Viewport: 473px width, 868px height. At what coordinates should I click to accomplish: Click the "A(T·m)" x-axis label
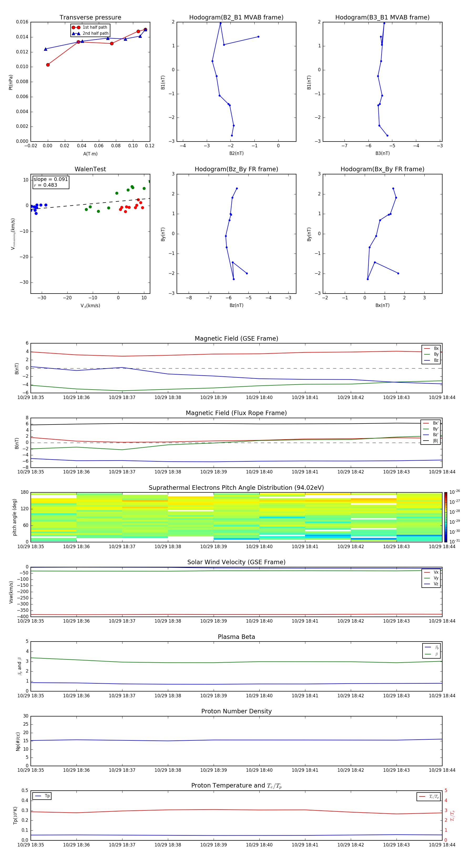pos(90,154)
